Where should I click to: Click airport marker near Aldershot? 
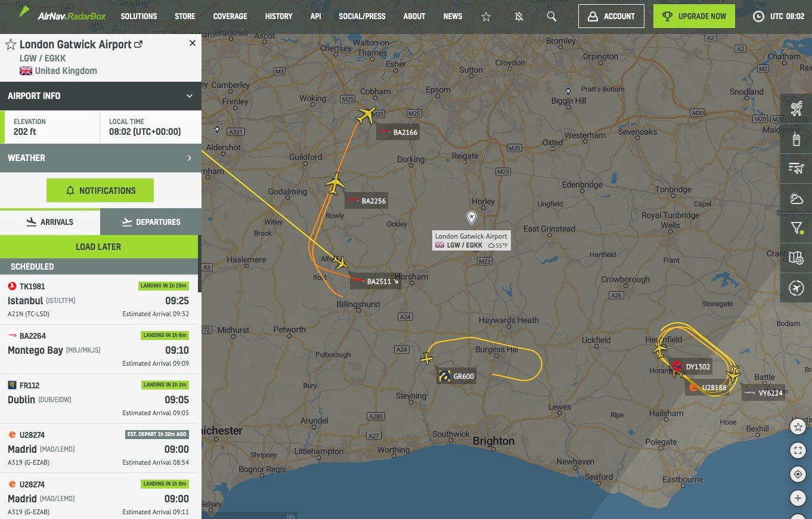217,129
